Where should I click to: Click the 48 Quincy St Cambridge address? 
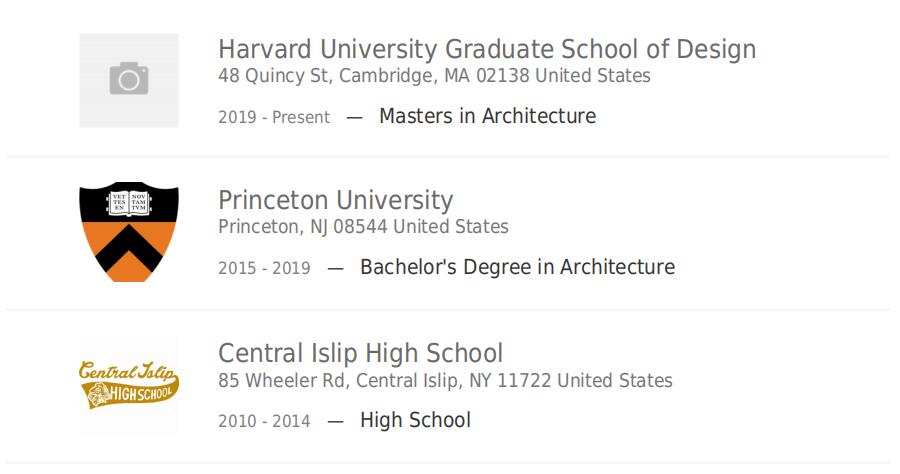click(x=434, y=76)
